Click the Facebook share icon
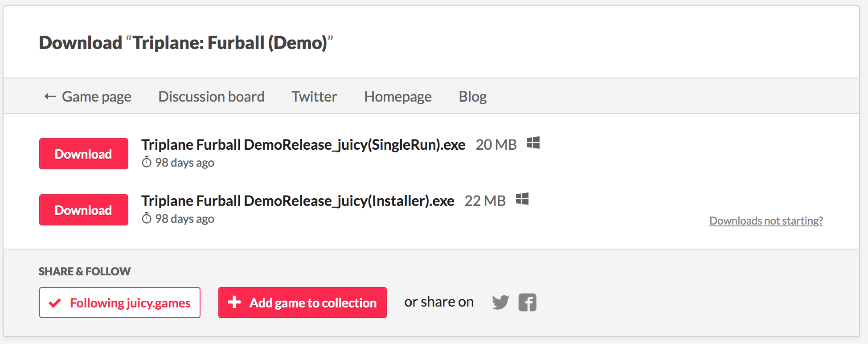Screen dimensions: 868x344 tap(528, 303)
